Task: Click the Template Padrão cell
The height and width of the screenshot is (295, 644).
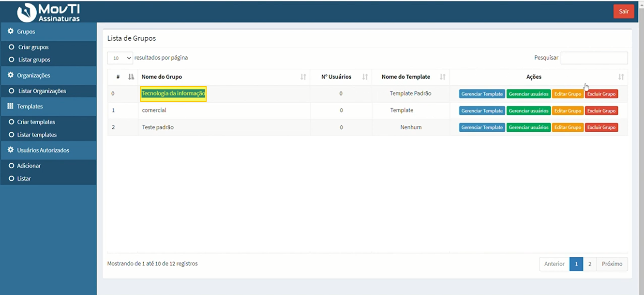Action: [410, 93]
